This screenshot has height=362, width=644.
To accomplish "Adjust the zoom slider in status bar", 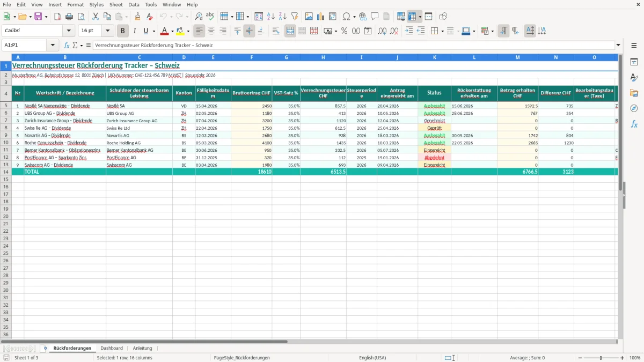I will 601,358.
